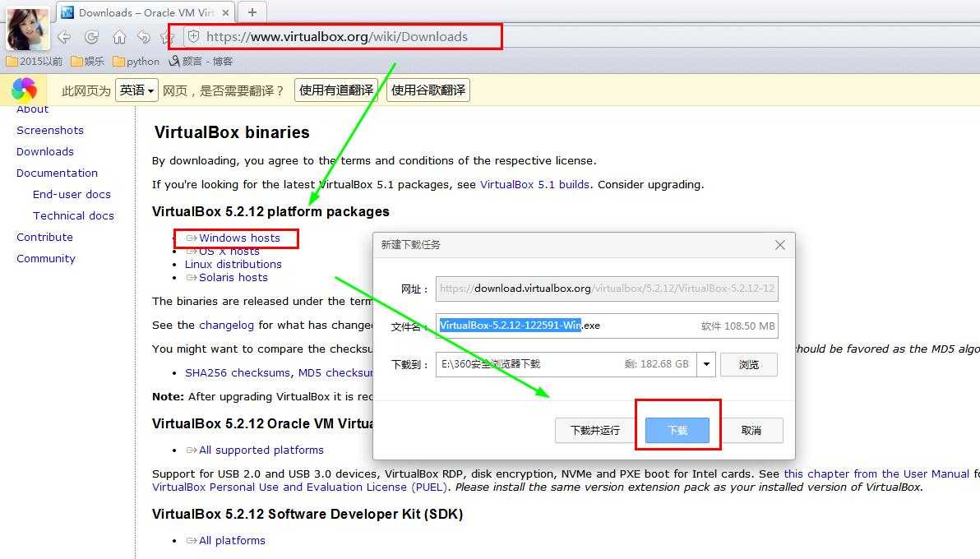
Task: Click the 浏览 browse button
Action: pos(749,364)
